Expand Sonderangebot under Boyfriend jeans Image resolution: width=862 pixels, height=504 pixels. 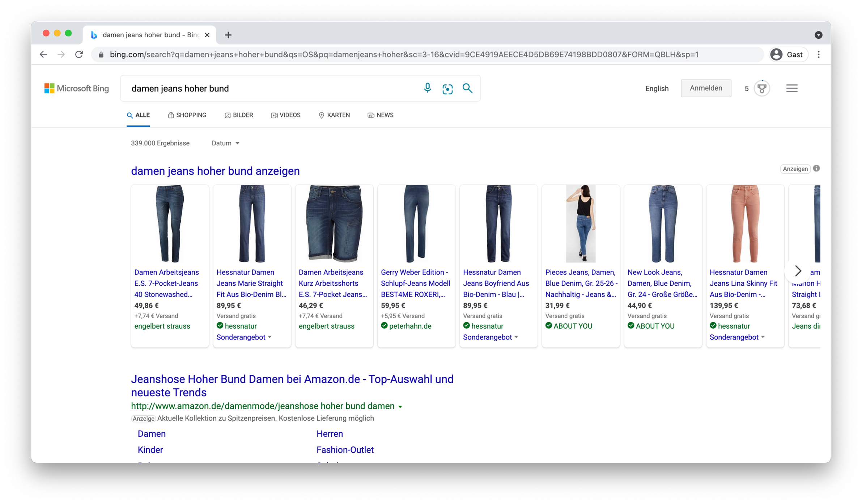tap(491, 337)
